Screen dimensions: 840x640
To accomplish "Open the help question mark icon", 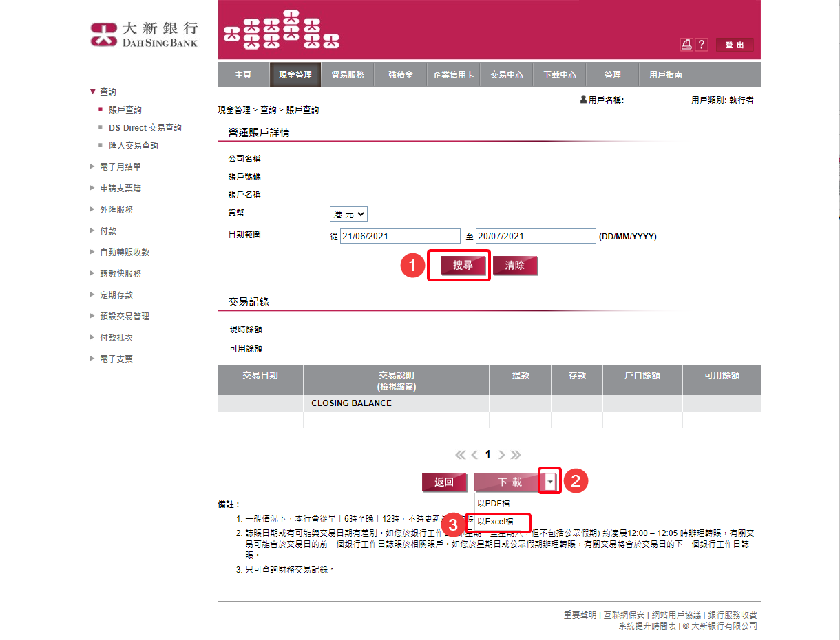I will 701,45.
